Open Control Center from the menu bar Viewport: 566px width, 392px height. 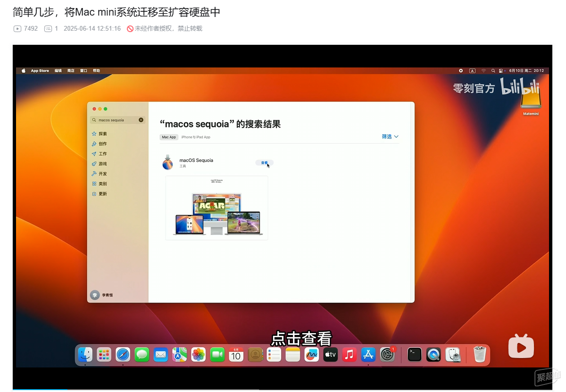(501, 71)
